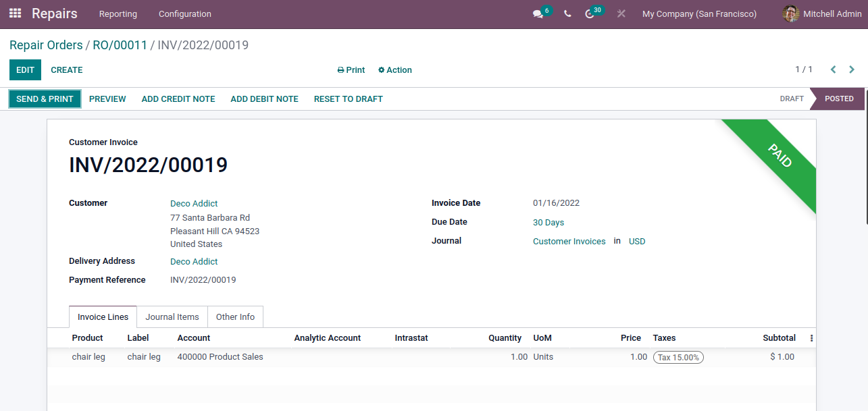
Task: Click Mitchell Admin avatar
Action: coord(790,13)
